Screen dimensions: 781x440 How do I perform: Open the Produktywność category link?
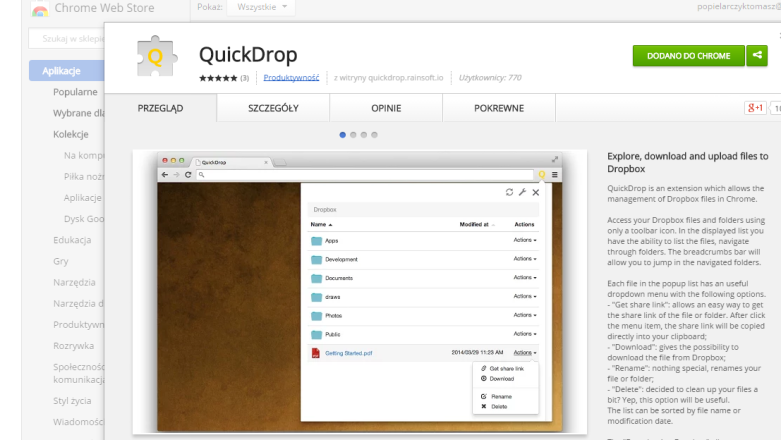pos(291,78)
